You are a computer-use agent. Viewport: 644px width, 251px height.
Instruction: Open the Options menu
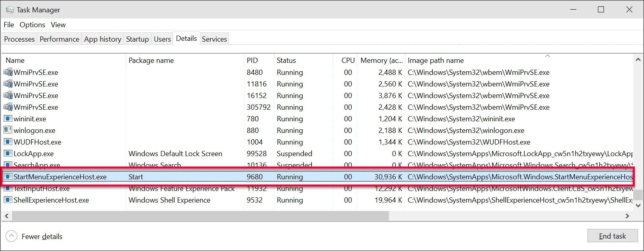point(32,25)
